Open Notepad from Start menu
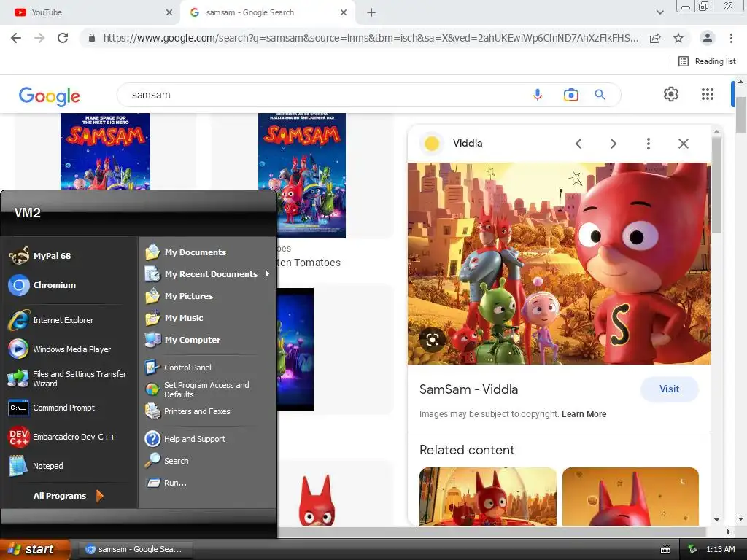This screenshot has height=560, width=747. coord(36,466)
